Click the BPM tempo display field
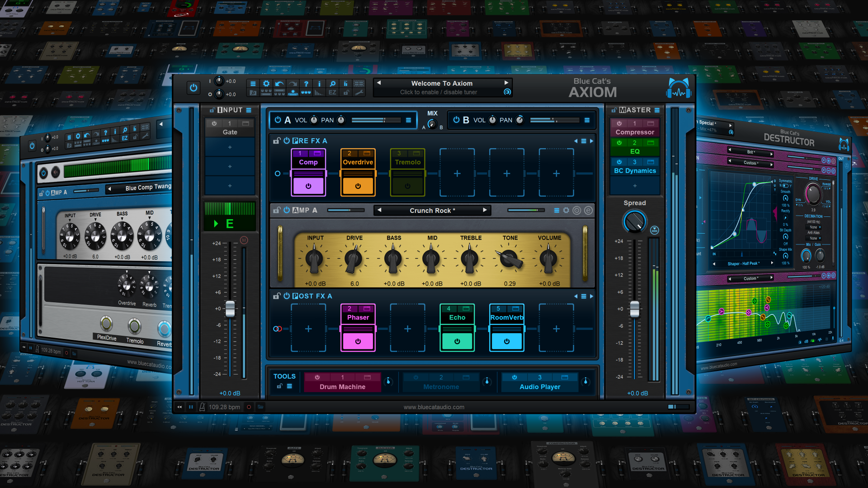The height and width of the screenshot is (488, 868). (x=226, y=407)
